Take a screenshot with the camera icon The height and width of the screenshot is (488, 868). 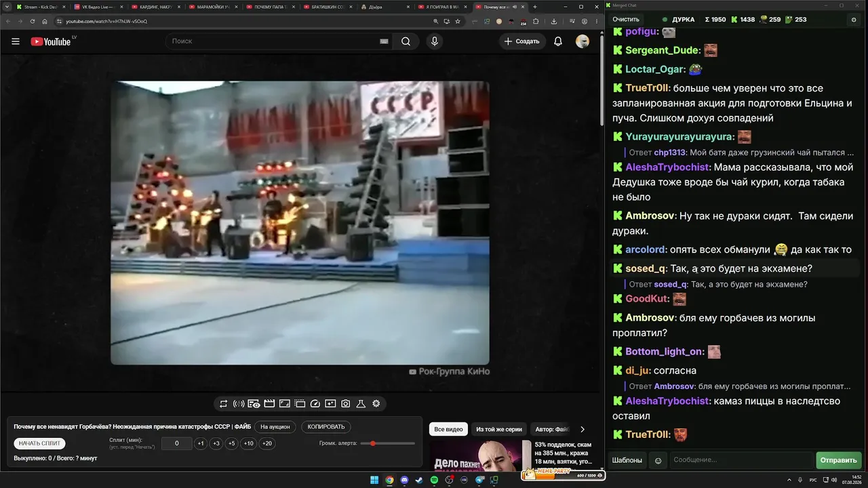click(x=346, y=403)
